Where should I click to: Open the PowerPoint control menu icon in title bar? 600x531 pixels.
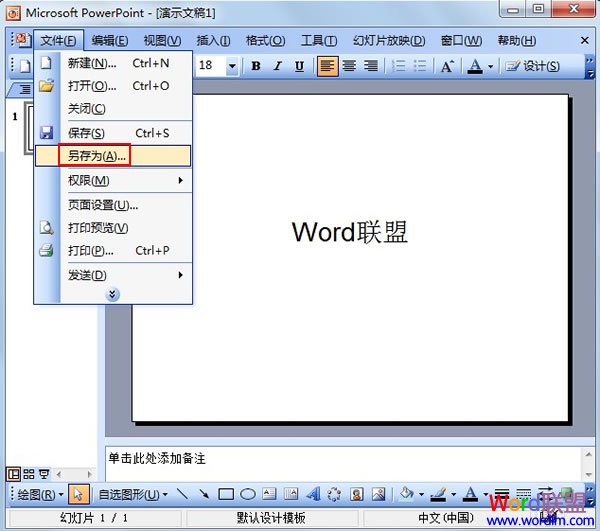[x=13, y=13]
